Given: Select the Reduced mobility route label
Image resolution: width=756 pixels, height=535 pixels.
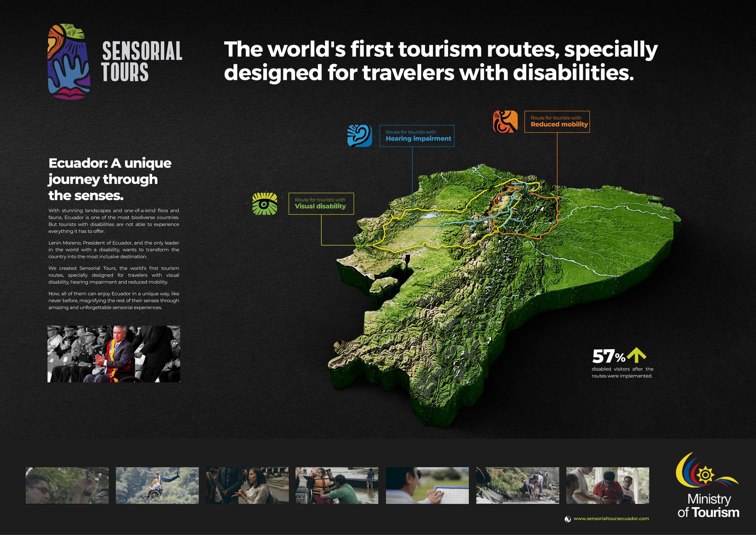Looking at the screenshot, I should tap(557, 121).
